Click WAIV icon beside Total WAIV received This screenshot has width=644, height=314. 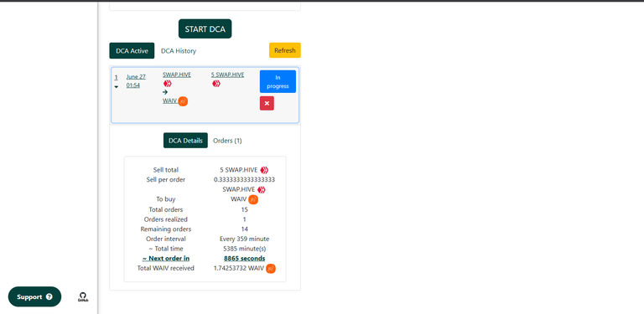coord(271,269)
